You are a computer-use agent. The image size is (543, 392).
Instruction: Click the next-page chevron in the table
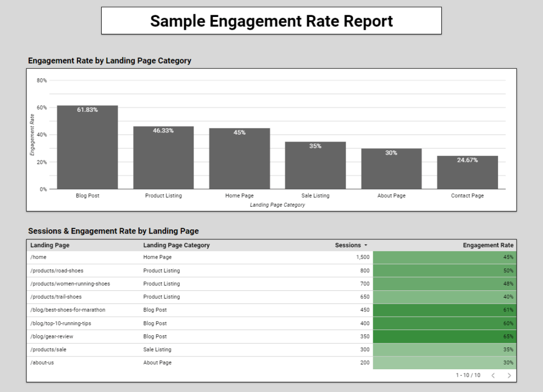(509, 375)
